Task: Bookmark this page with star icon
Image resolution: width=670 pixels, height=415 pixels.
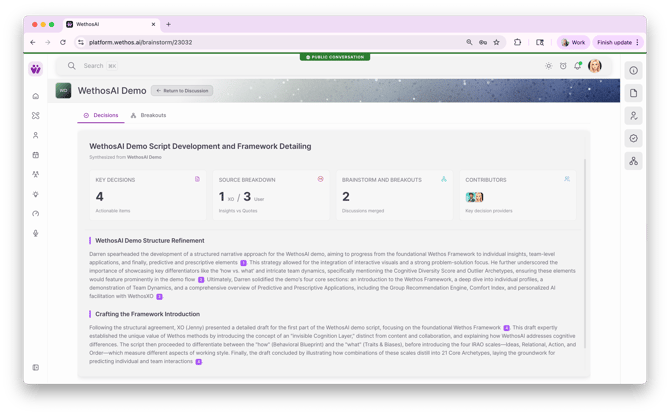Action: click(x=497, y=42)
